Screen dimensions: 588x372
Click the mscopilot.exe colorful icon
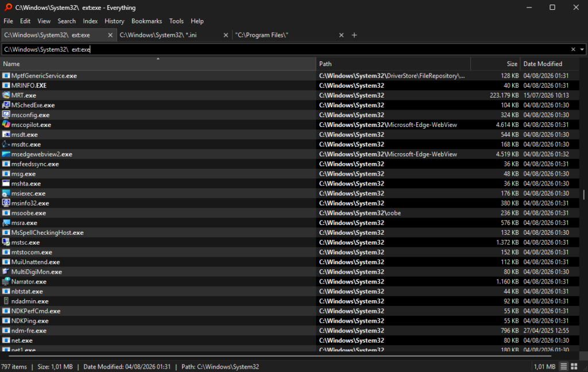click(x=6, y=125)
